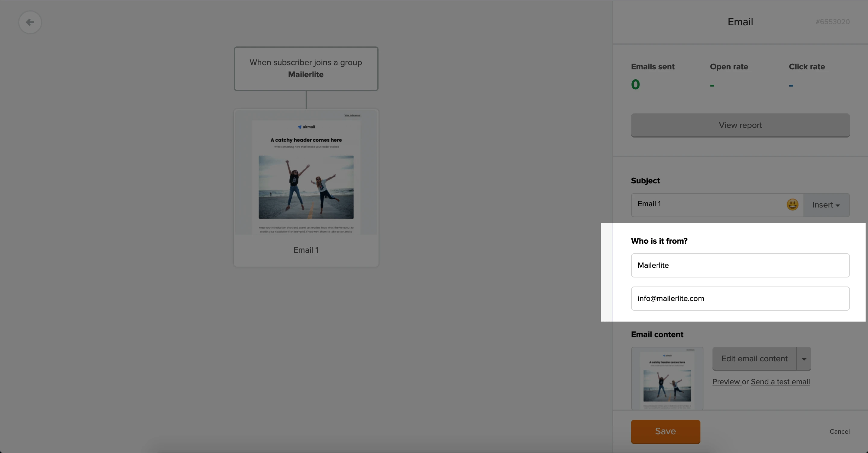Click View in browser link in preview
Screen dimensions: 868x453
pos(352,115)
